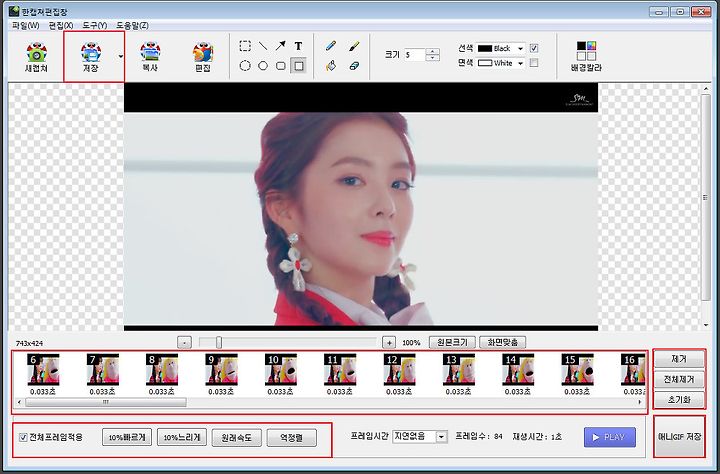720x474 pixels.
Task: Click the 원본크기 original size button
Action: tap(452, 342)
